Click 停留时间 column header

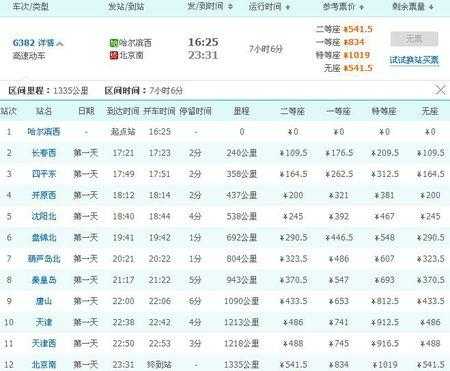pos(195,111)
